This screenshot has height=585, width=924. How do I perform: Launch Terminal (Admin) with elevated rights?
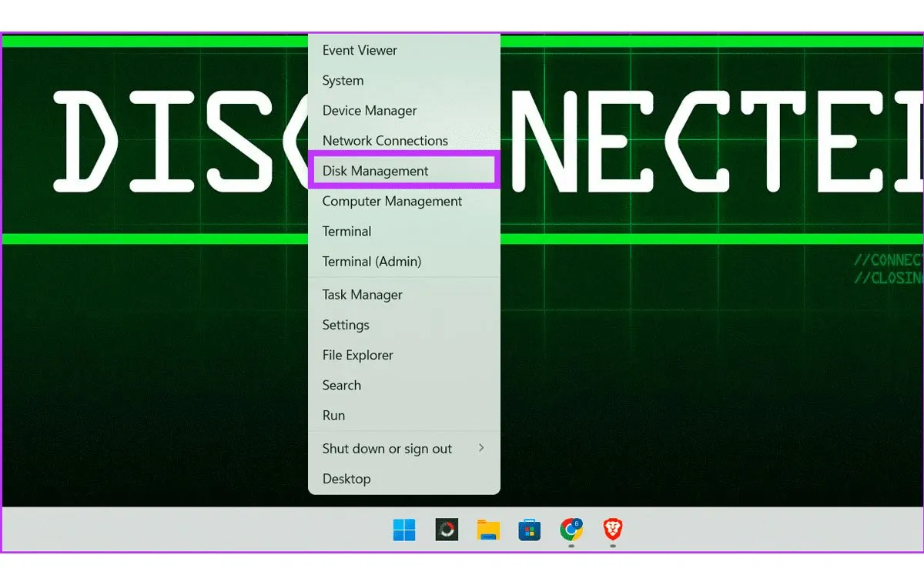[x=371, y=262]
